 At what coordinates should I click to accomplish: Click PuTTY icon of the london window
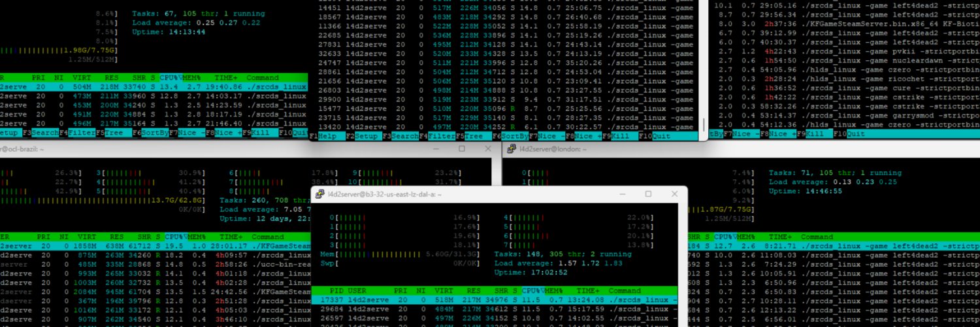512,149
